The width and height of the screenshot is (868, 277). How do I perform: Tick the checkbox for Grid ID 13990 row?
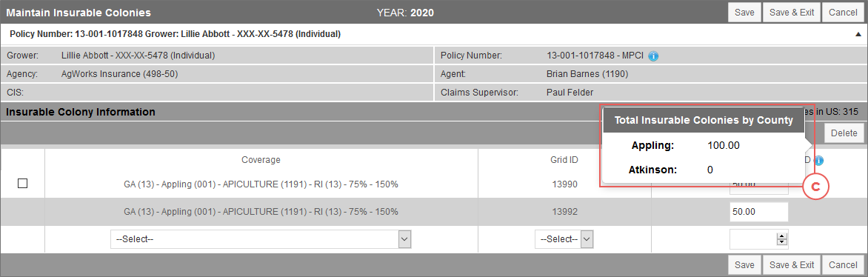point(23,184)
